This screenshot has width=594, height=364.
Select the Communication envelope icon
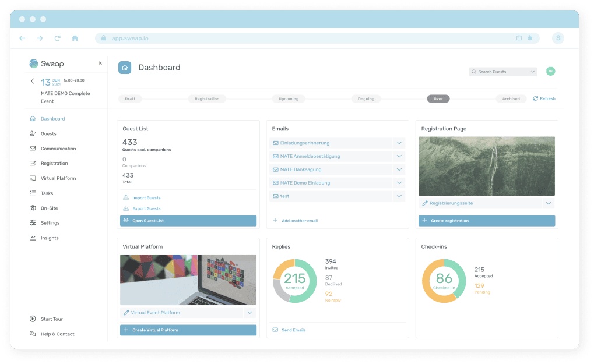tap(32, 148)
